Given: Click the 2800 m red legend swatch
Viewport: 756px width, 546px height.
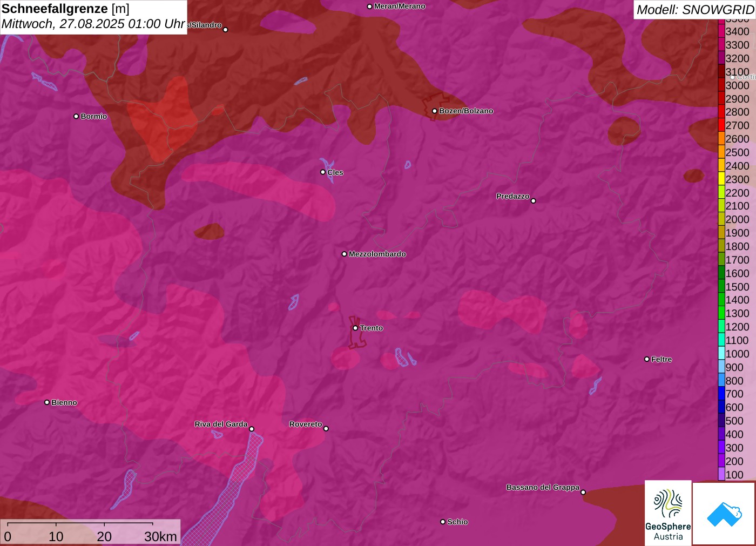Looking at the screenshot, I should pos(721,112).
